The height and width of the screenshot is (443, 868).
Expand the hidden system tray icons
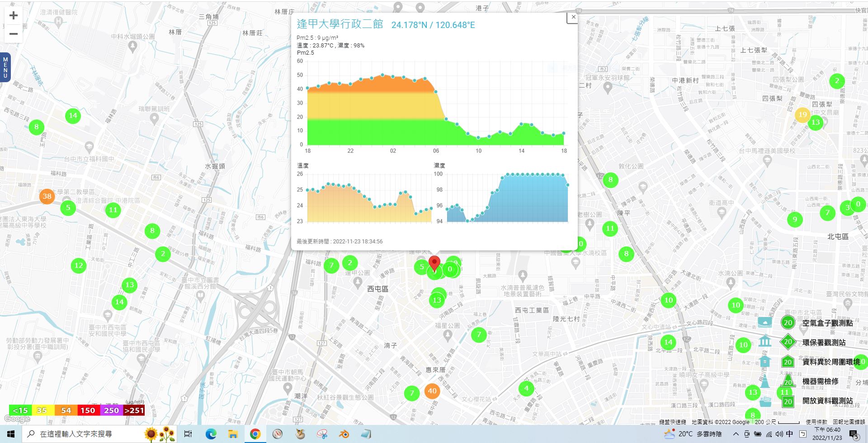pos(736,434)
